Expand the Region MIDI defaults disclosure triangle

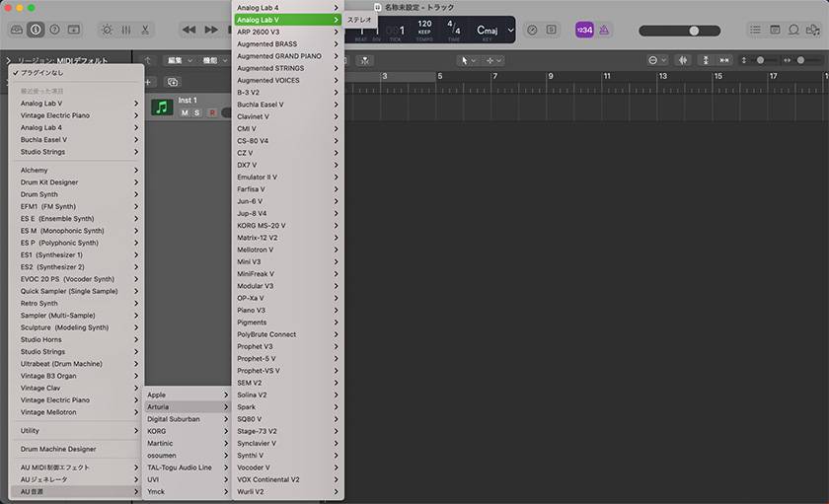[x=9, y=60]
